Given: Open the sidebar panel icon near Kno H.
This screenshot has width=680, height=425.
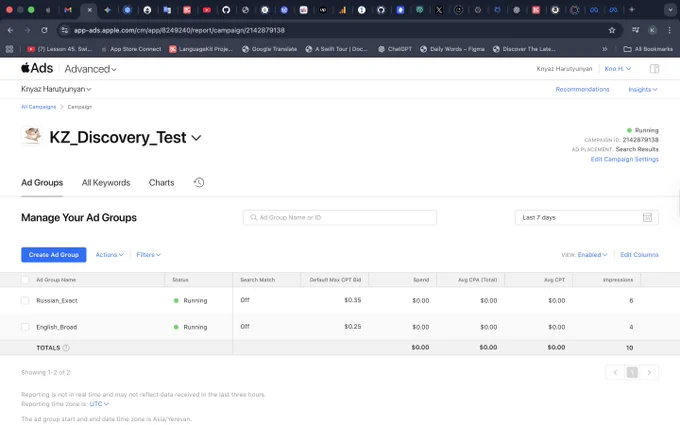Looking at the screenshot, I should pyautogui.click(x=654, y=69).
